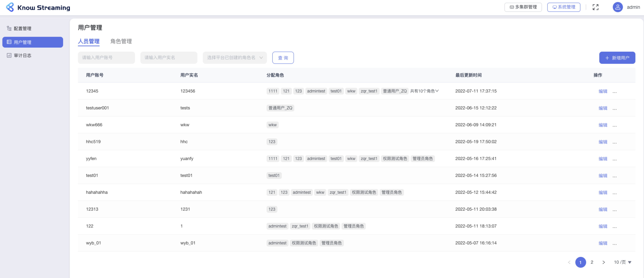
Task: Open role name selection dropdown
Action: point(235,58)
